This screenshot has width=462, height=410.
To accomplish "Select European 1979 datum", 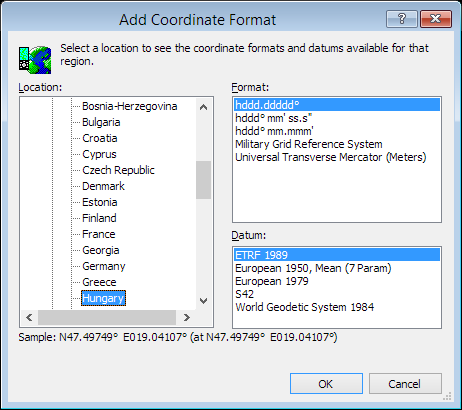I will pos(337,281).
